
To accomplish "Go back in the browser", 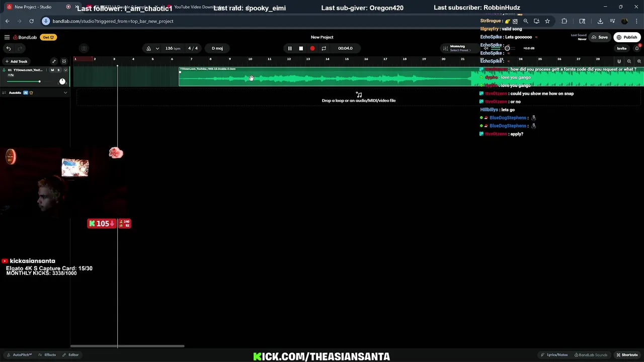I will [7, 21].
